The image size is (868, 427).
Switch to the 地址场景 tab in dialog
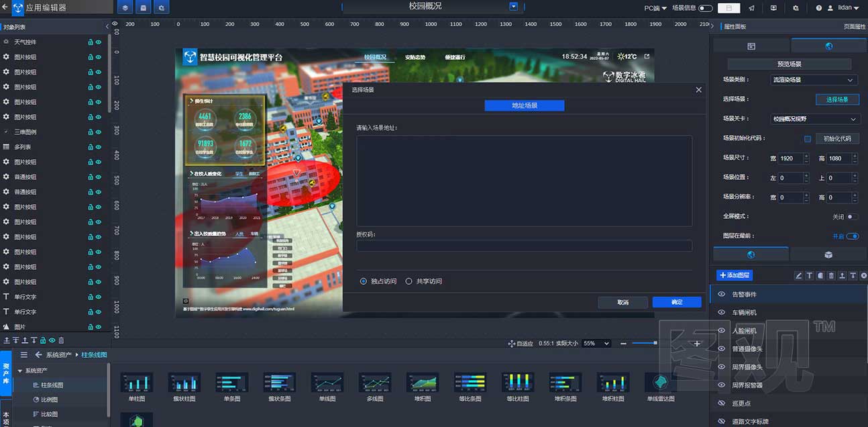(x=524, y=105)
